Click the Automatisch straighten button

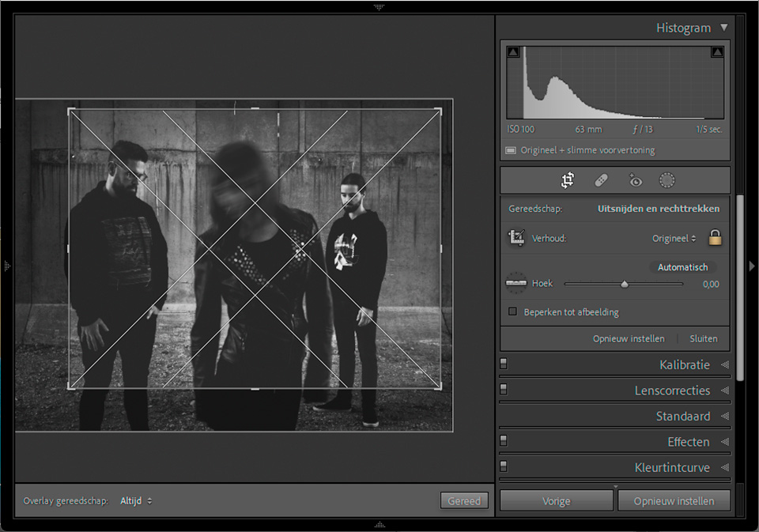[682, 267]
